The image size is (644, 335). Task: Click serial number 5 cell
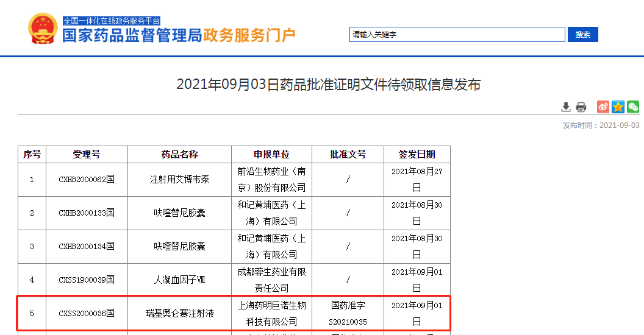pos(32,314)
